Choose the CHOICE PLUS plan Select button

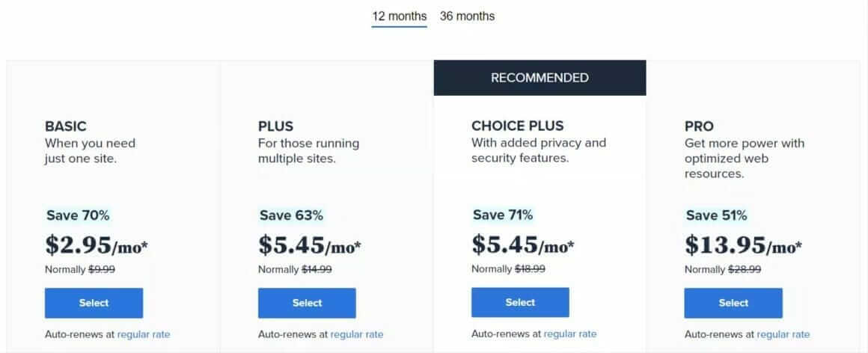tap(520, 302)
